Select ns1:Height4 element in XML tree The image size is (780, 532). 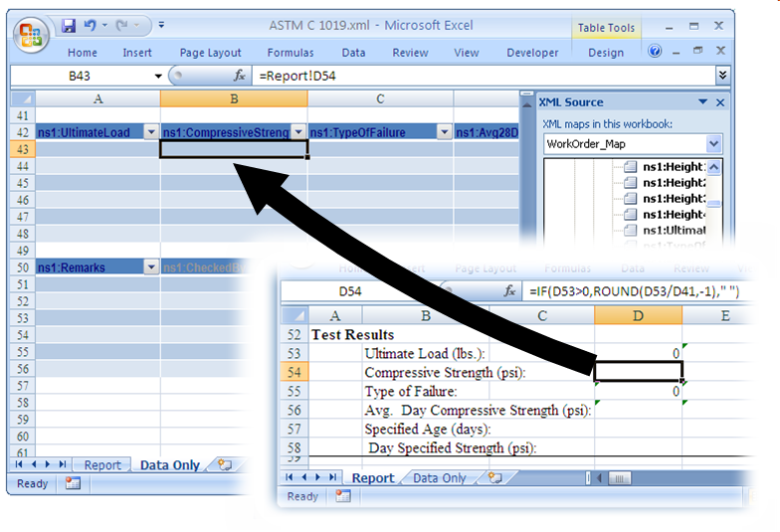(674, 215)
